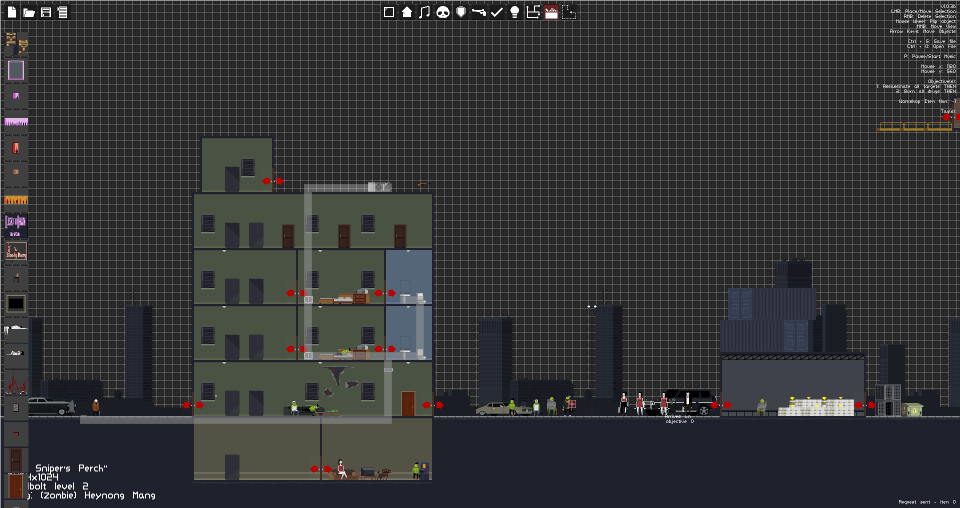The height and width of the screenshot is (508, 960).
Task: Select the basement red door marker
Action: tap(320, 469)
